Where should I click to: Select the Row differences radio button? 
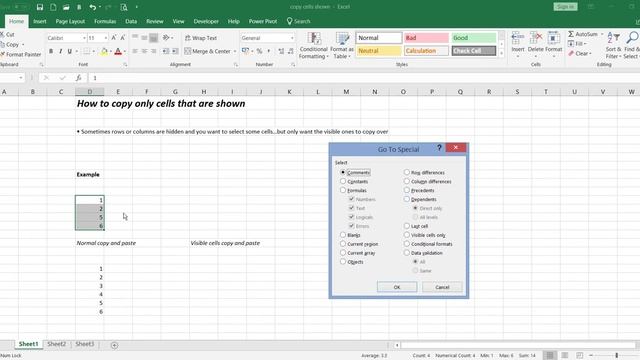[x=407, y=172]
